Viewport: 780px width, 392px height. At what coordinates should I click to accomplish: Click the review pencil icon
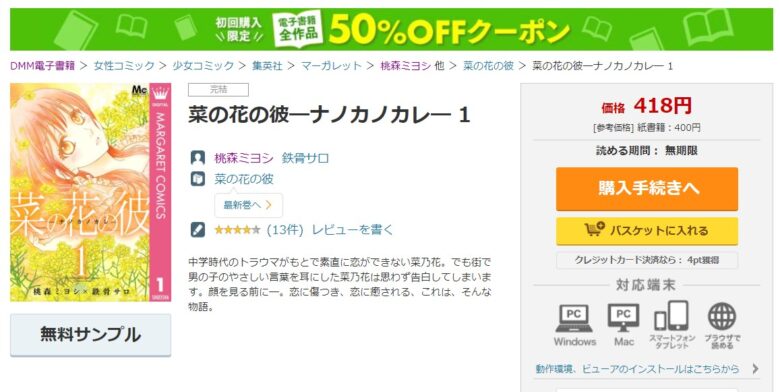pos(197,229)
